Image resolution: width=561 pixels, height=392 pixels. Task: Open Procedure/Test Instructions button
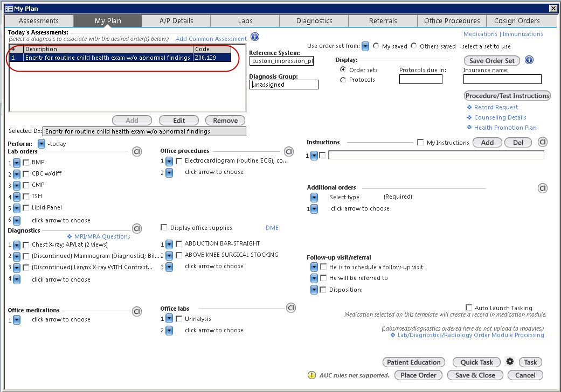click(x=507, y=96)
